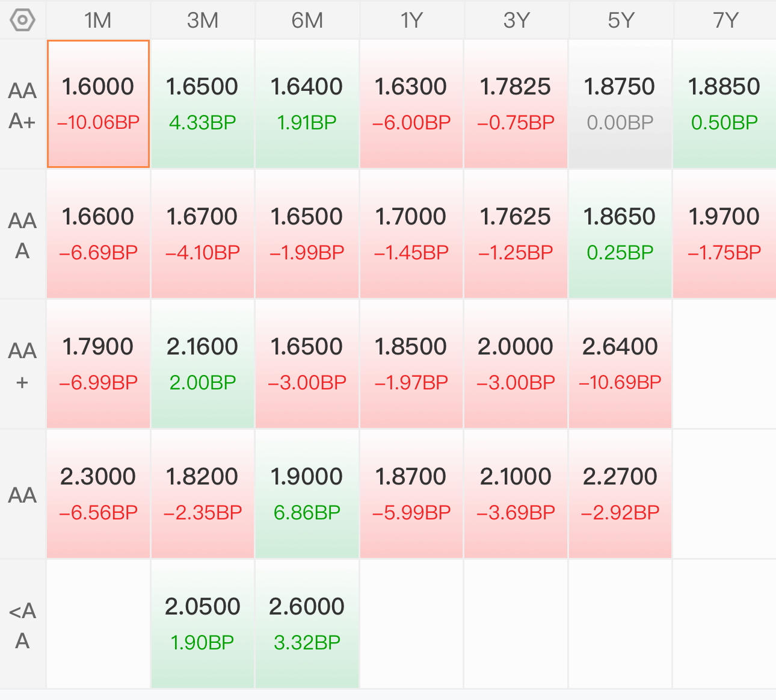Select the AAA 5Y cell 1.8650

click(x=620, y=234)
